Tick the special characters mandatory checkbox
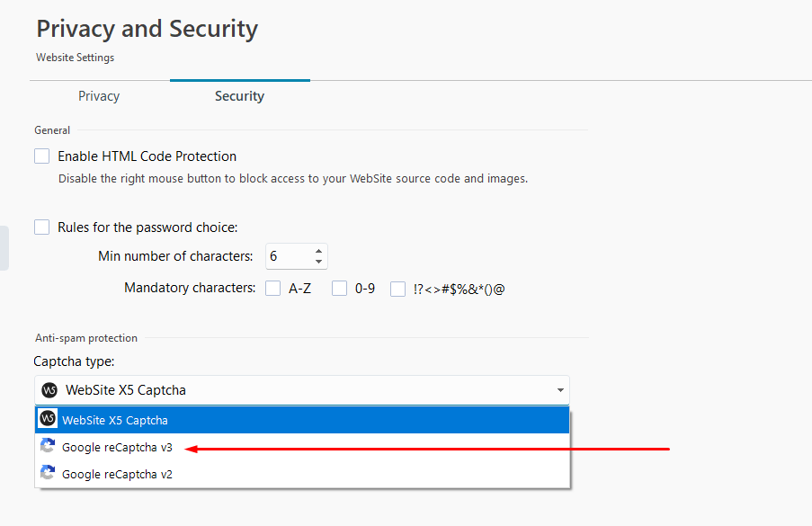The image size is (812, 526). [397, 289]
